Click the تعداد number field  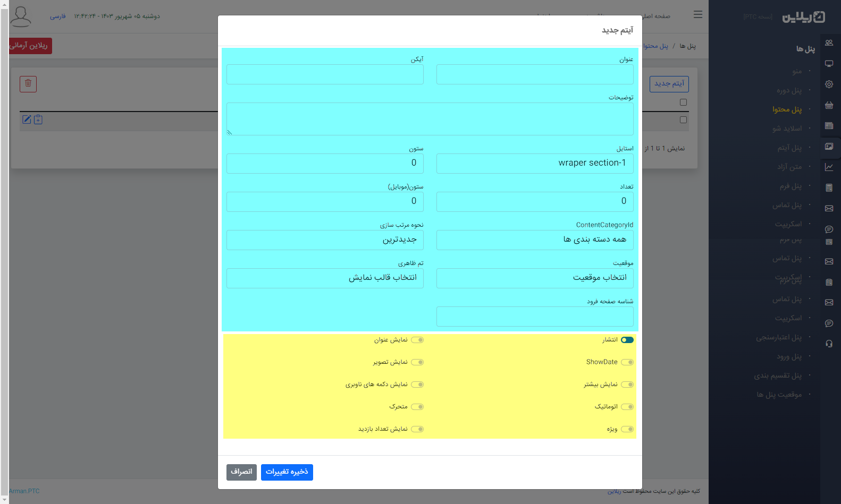[535, 202]
